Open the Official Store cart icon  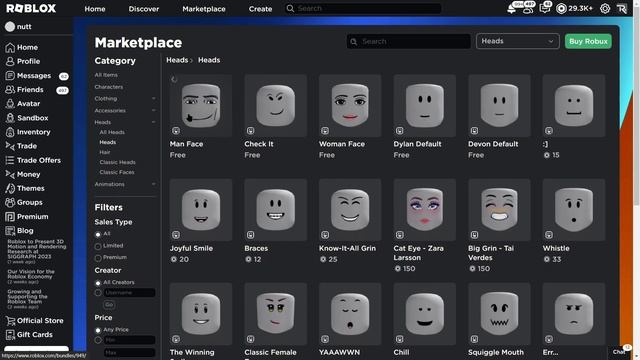[10, 321]
